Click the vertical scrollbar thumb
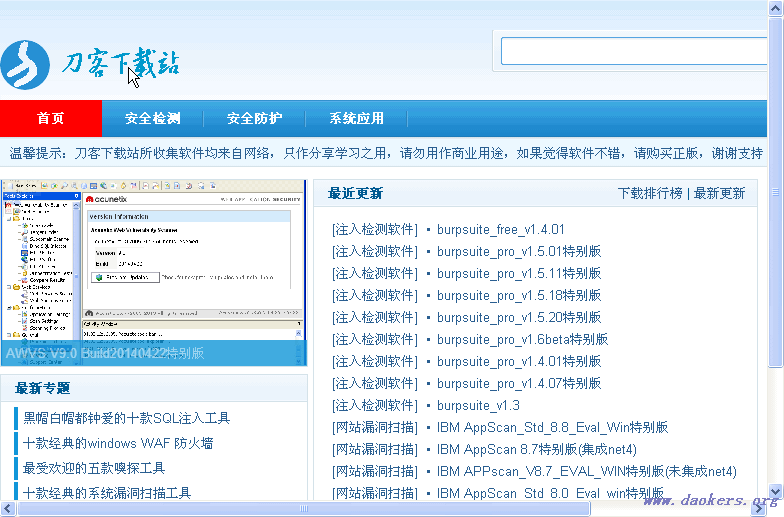Screen dimensions: 784x517 click(776, 192)
